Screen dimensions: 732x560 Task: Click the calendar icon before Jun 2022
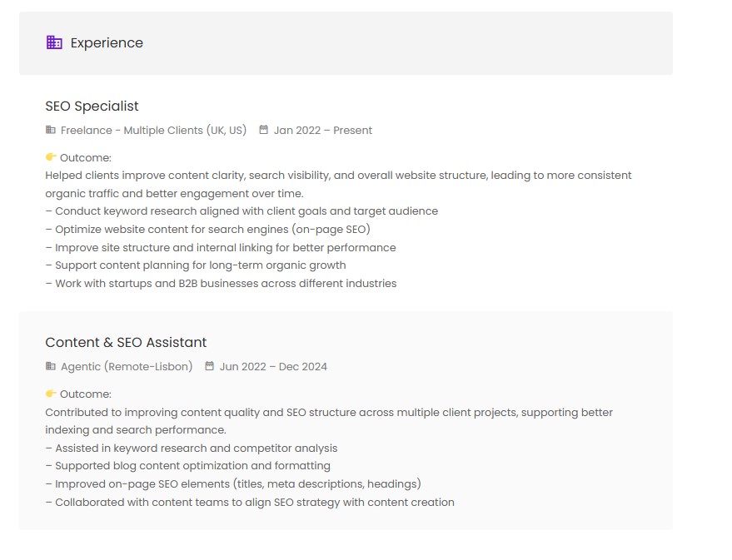[210, 366]
